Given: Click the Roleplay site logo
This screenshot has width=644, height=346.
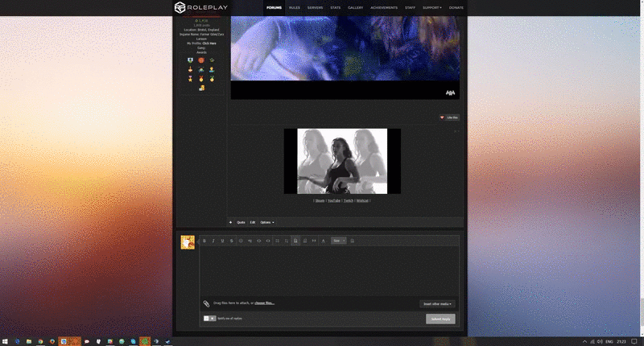Looking at the screenshot, I should pos(200,7).
